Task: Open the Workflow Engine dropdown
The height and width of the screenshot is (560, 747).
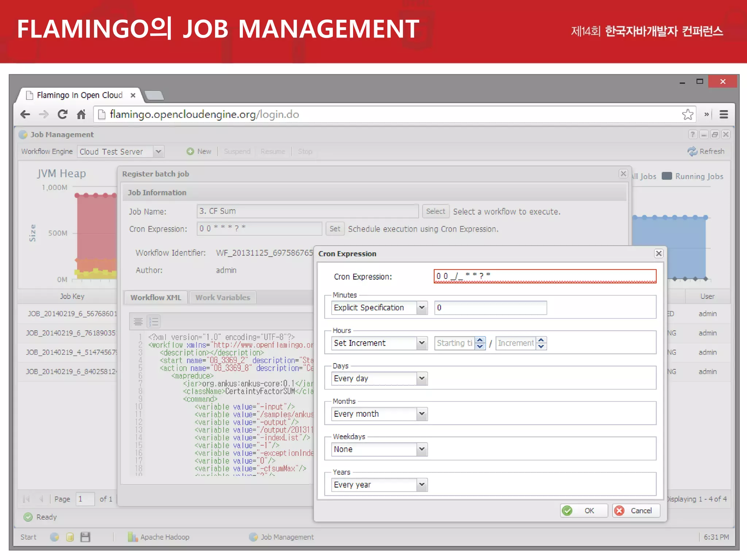Action: tap(158, 151)
